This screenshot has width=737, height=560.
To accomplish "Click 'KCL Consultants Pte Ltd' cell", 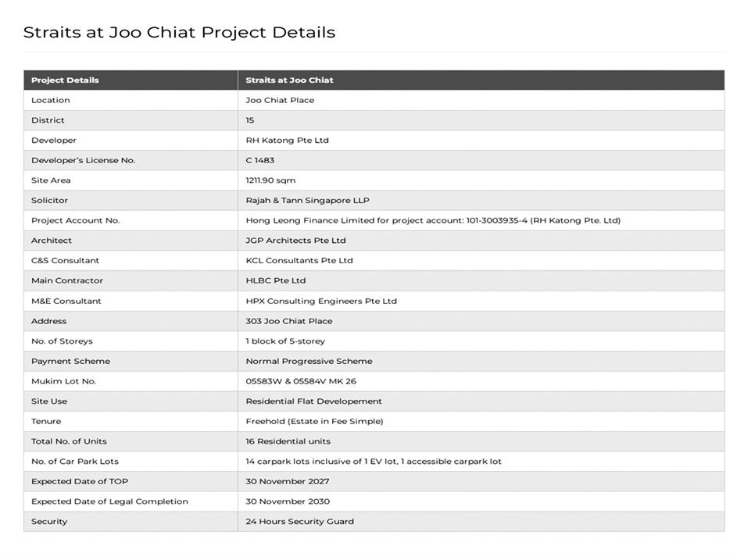I will tap(299, 261).
